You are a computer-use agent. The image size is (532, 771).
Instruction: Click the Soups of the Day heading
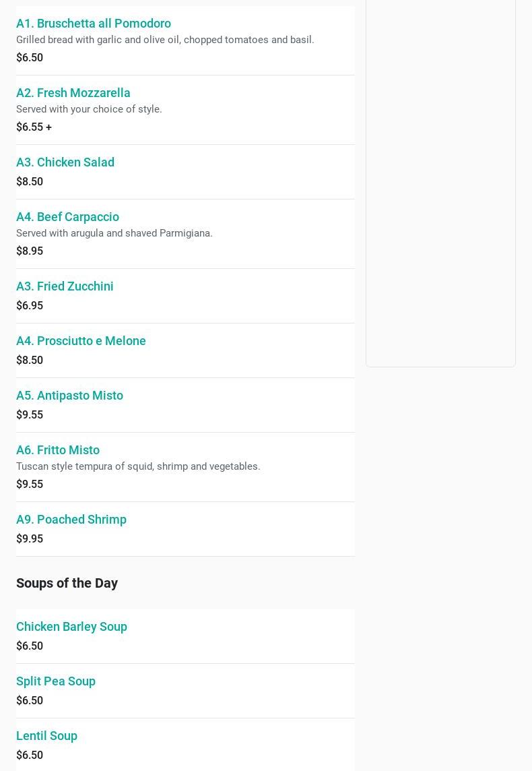(67, 583)
